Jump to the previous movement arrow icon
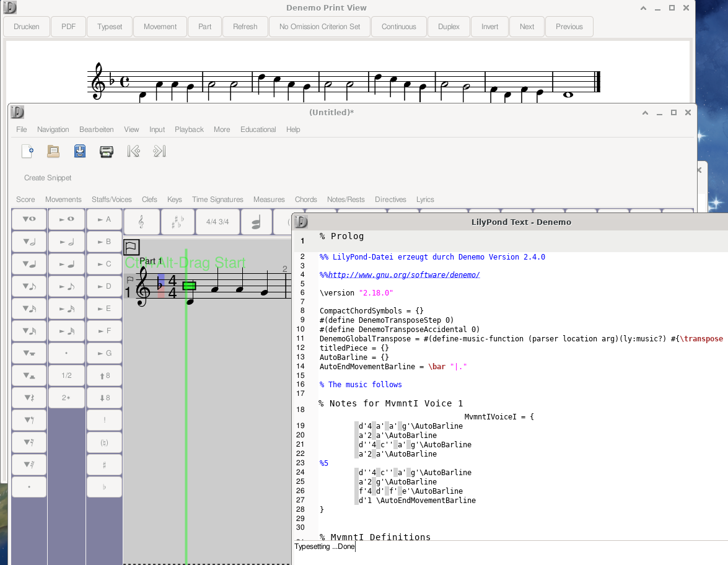Viewport: 728px width, 565px height. coord(133,151)
